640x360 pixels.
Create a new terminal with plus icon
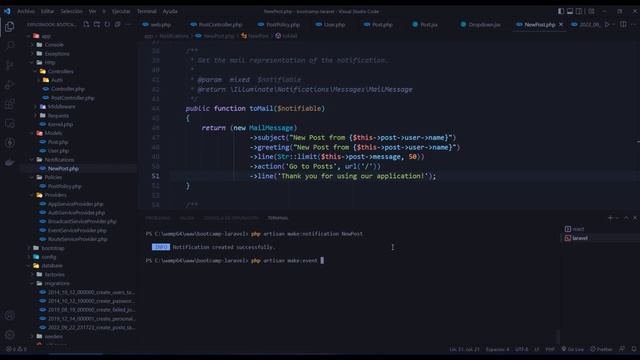point(610,218)
